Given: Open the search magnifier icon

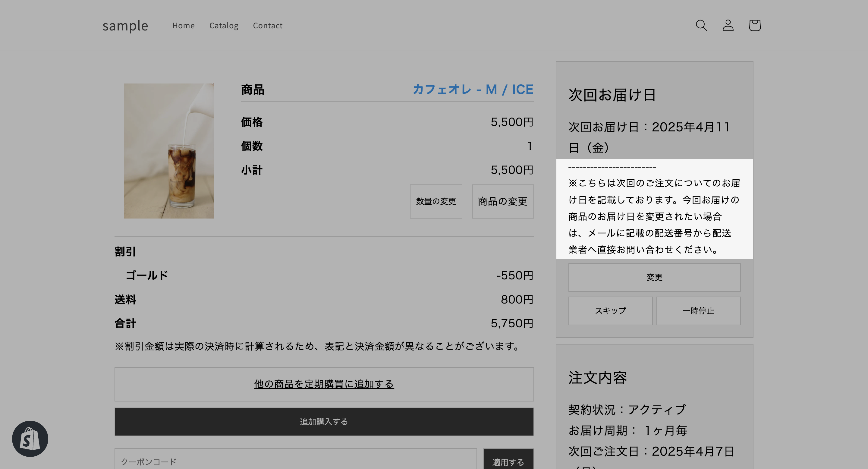Looking at the screenshot, I should tap(701, 25).
